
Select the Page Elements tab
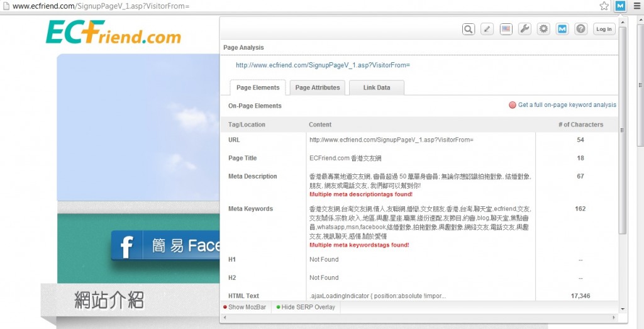point(257,87)
